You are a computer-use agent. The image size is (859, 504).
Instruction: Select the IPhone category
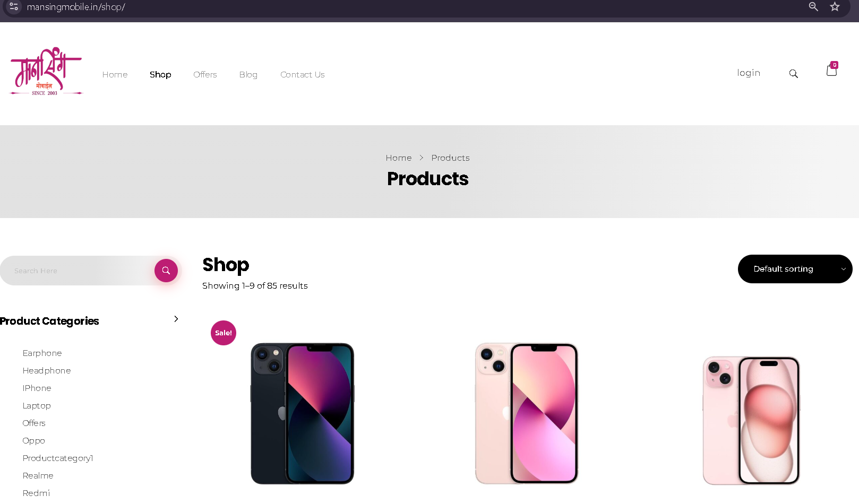tap(37, 388)
